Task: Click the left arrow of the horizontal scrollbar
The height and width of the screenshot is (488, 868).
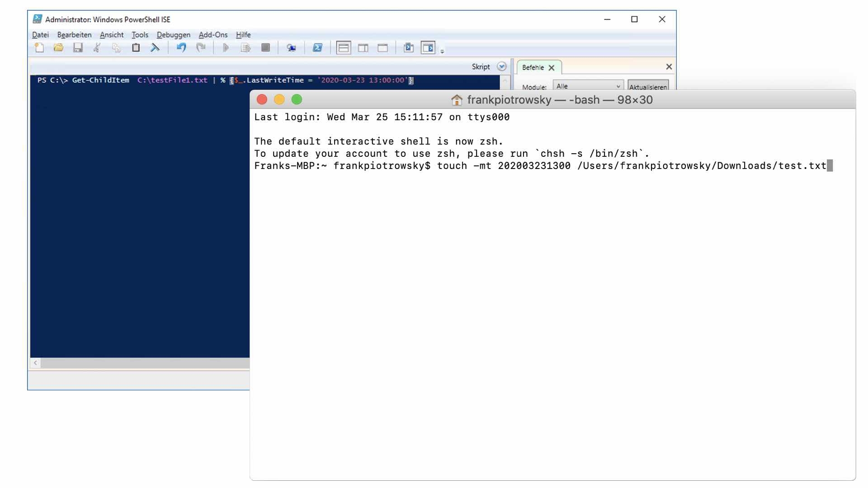Action: [35, 362]
